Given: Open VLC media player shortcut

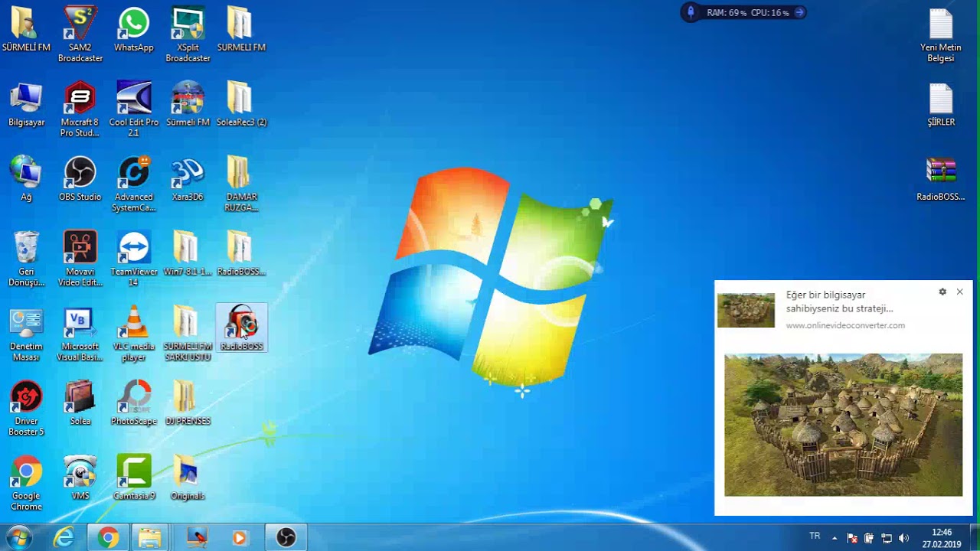Looking at the screenshot, I should pyautogui.click(x=134, y=334).
